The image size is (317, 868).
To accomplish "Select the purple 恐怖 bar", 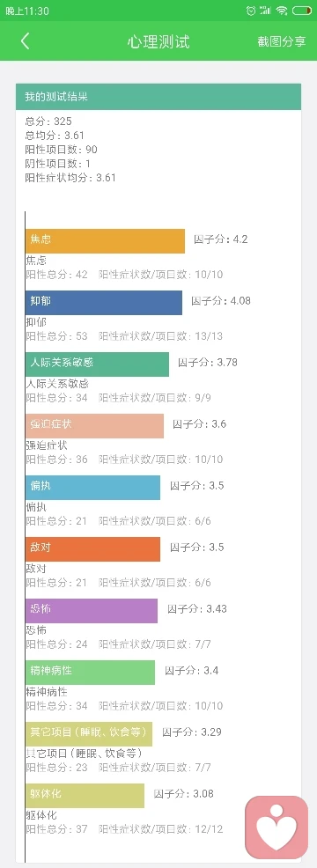I will [x=92, y=611].
